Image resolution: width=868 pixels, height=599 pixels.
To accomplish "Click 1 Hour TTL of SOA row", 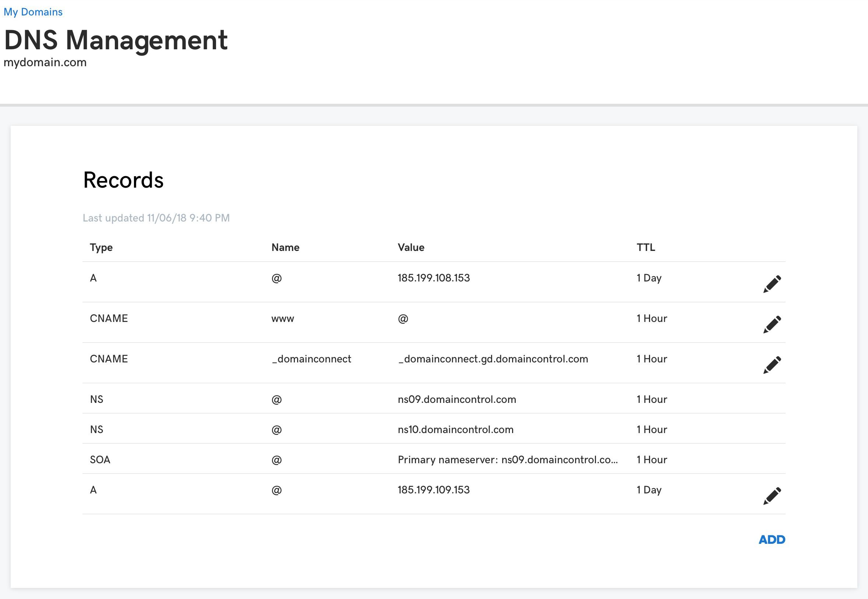I will pyautogui.click(x=652, y=460).
